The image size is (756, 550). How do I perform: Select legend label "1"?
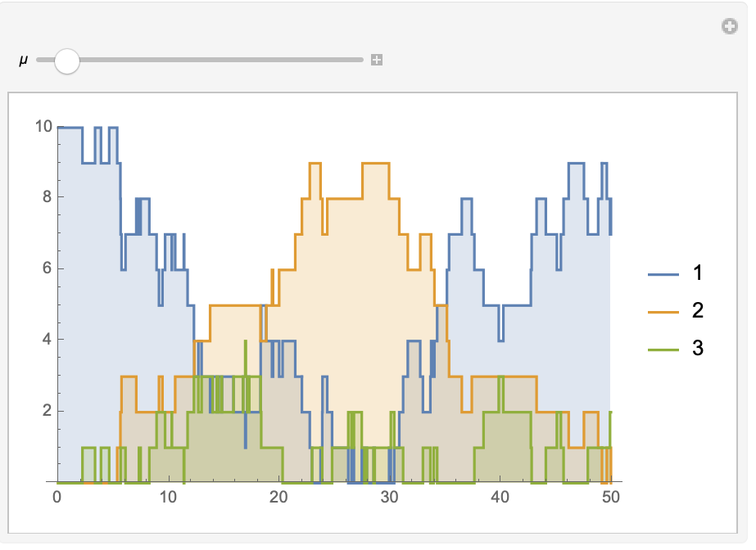point(698,273)
